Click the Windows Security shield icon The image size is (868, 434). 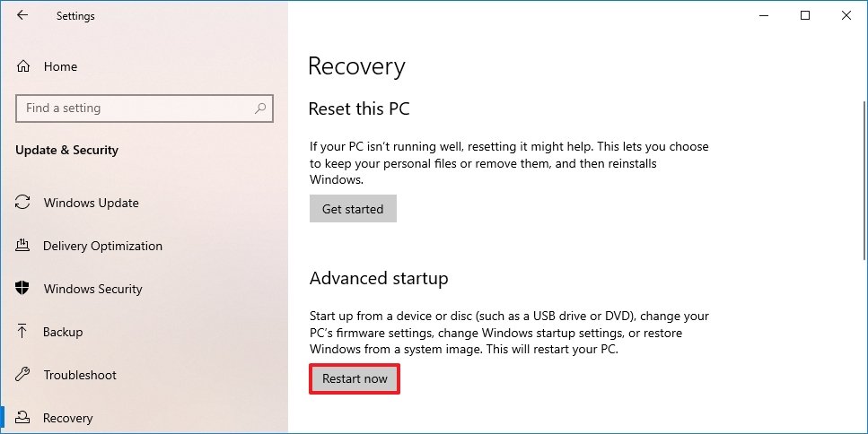(x=22, y=288)
